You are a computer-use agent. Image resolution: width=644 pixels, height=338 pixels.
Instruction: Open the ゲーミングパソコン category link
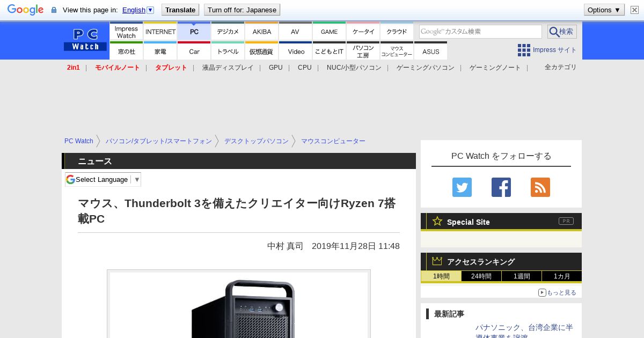[x=426, y=68]
